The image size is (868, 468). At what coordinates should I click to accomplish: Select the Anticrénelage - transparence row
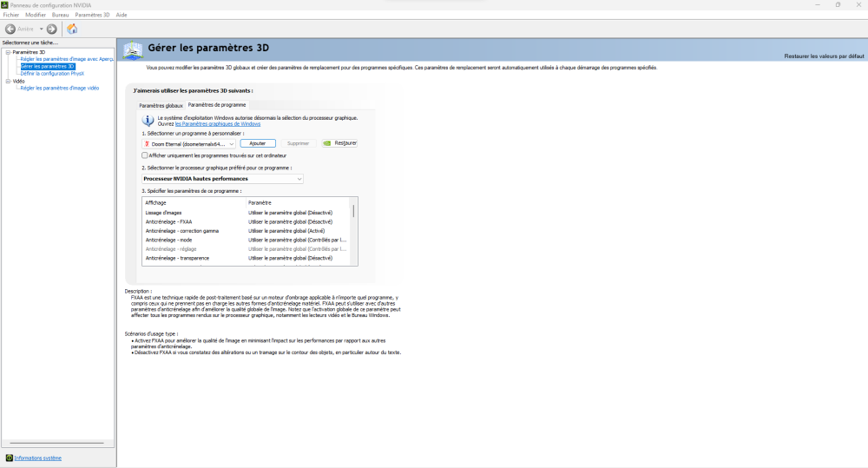click(x=247, y=258)
